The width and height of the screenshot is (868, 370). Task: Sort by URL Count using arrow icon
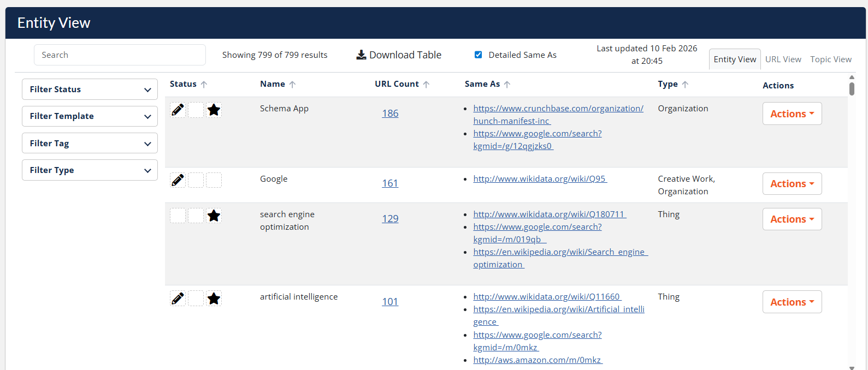(x=426, y=85)
